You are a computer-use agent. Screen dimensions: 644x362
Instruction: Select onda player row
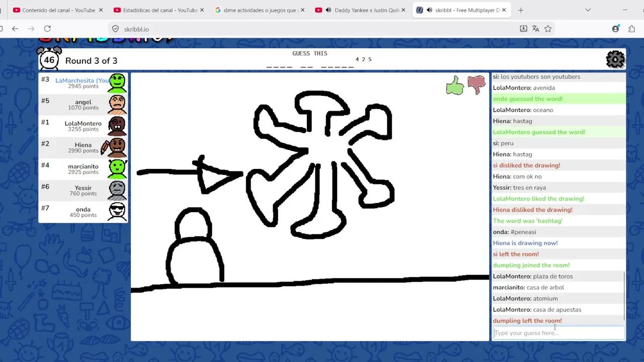coord(83,212)
